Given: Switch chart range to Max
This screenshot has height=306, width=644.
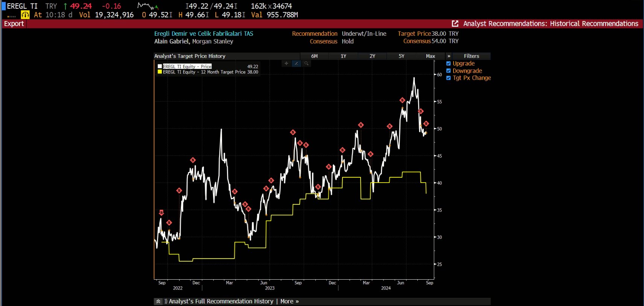Looking at the screenshot, I should pyautogui.click(x=430, y=56).
